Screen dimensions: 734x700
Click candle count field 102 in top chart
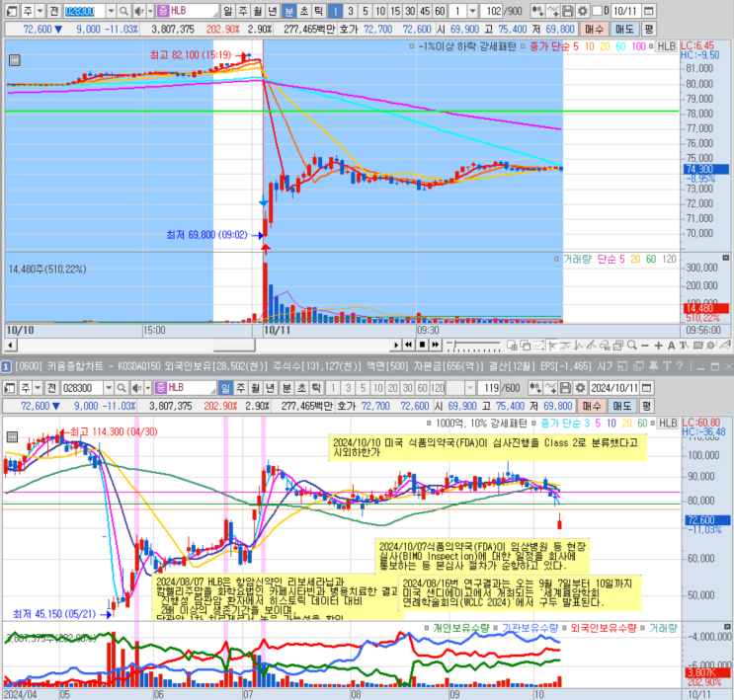491,11
